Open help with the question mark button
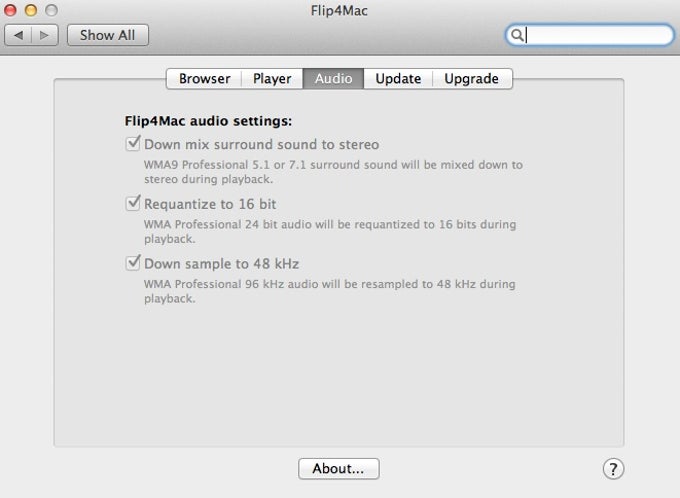This screenshot has height=498, width=680. click(613, 469)
